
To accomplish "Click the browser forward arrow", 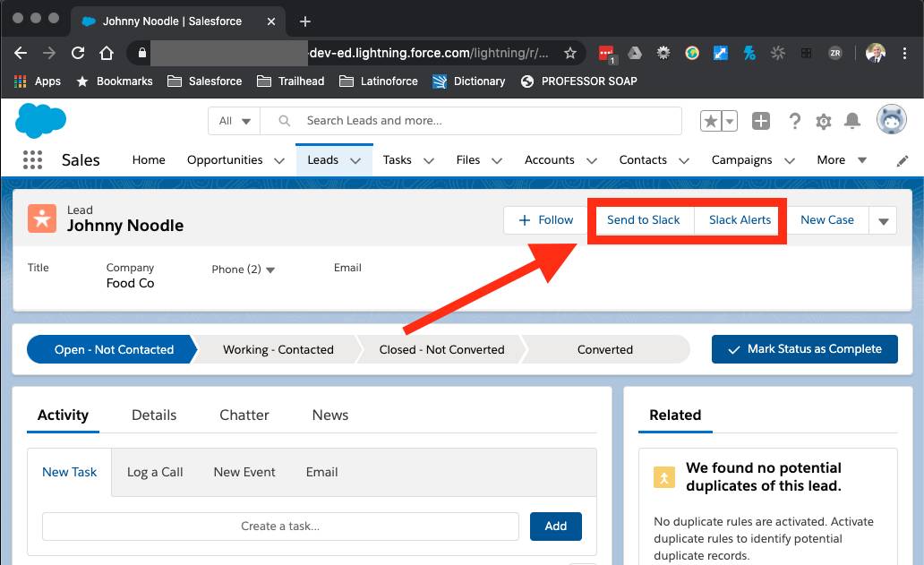I will point(49,53).
